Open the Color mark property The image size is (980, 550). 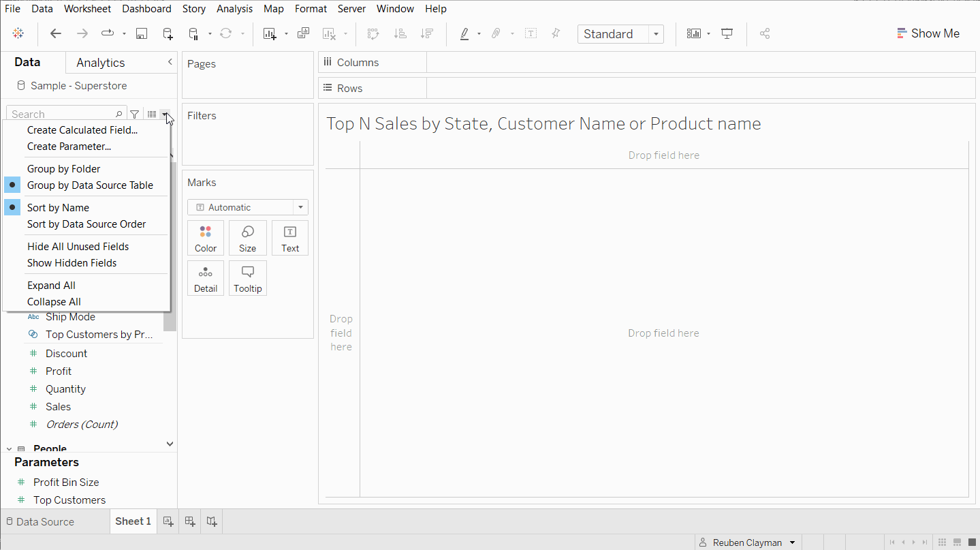tap(205, 238)
